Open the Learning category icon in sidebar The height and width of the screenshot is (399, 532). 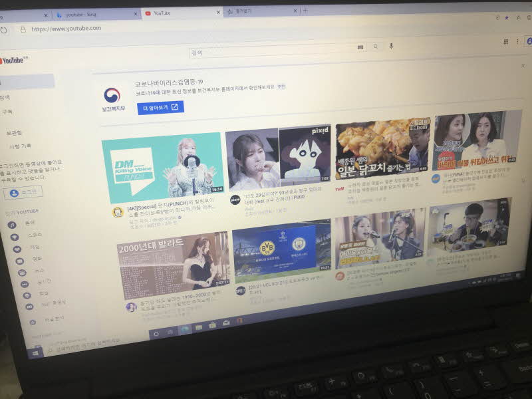point(27,295)
